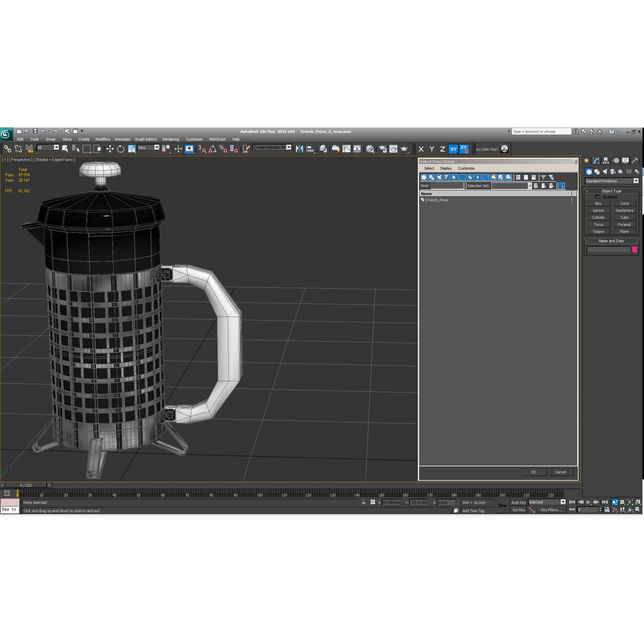Select the Link tool icon

tap(7, 148)
